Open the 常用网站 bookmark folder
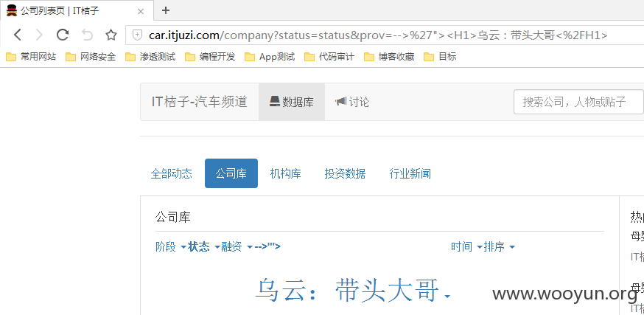644x315 pixels. 31,57
